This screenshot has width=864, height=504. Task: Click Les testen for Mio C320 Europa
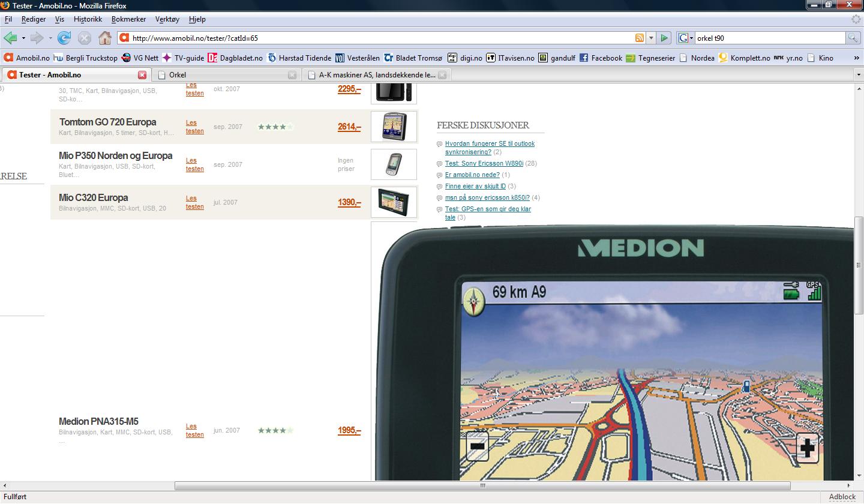194,202
